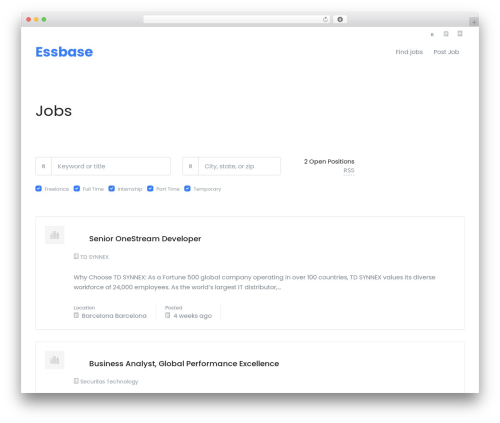Open the Find jobs menu item
Viewport: 500px width, 423px height.
click(x=409, y=52)
